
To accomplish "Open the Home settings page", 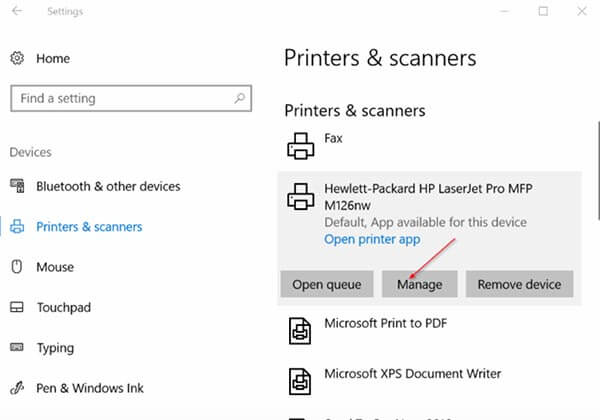I will [53, 59].
